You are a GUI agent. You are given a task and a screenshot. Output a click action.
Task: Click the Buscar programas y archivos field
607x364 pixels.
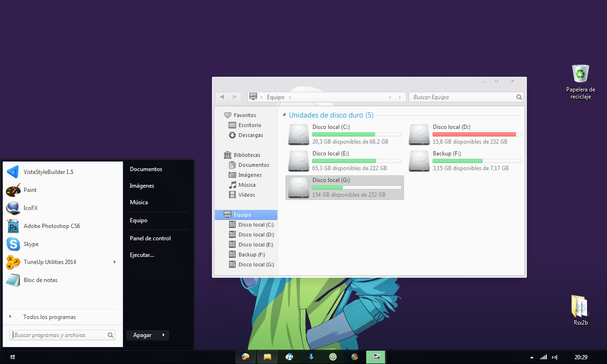(x=62, y=335)
